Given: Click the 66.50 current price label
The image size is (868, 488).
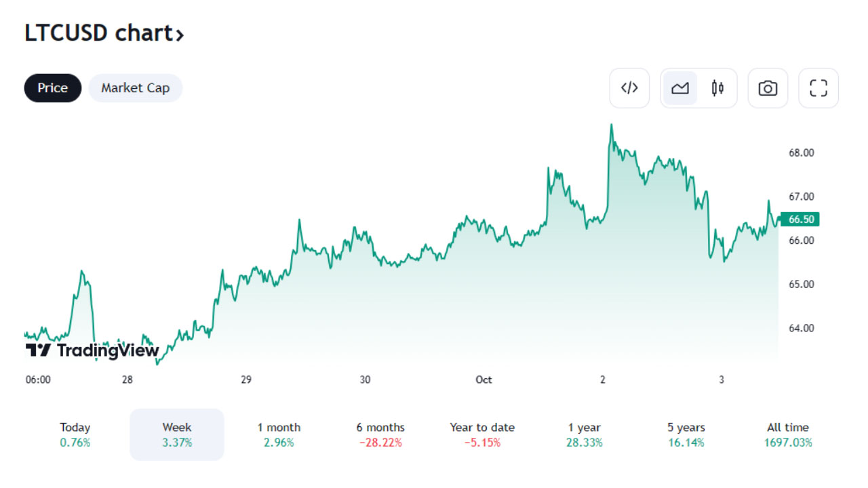Looking at the screenshot, I should pos(800,219).
